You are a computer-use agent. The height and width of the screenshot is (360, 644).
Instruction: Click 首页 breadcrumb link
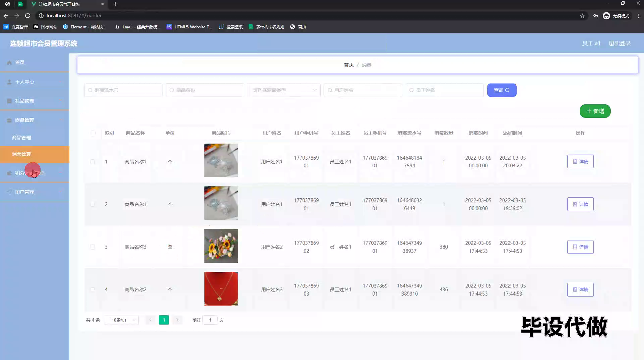point(348,65)
